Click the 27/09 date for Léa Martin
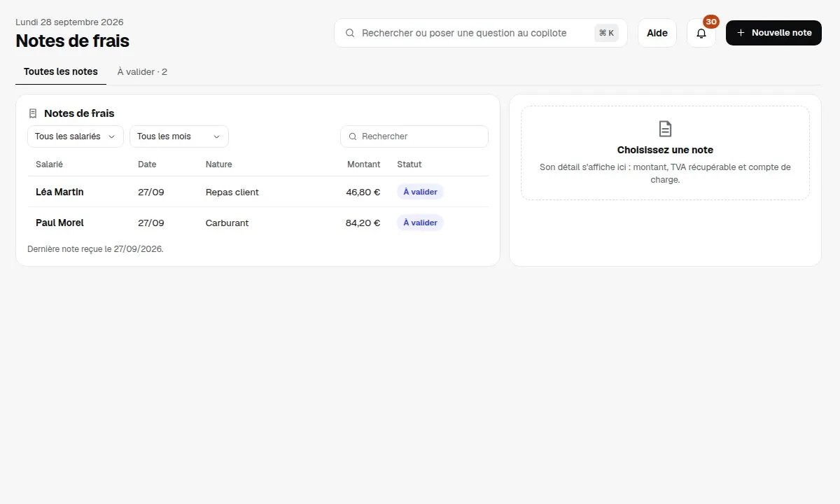Screen dimensions: 840x504 tap(151, 192)
